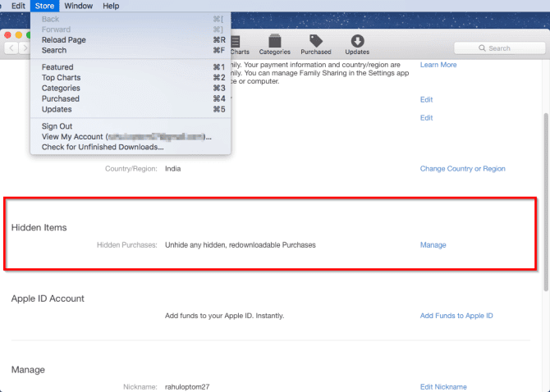Close the Store menu in menu bar
The image size is (550, 392).
pyautogui.click(x=44, y=6)
